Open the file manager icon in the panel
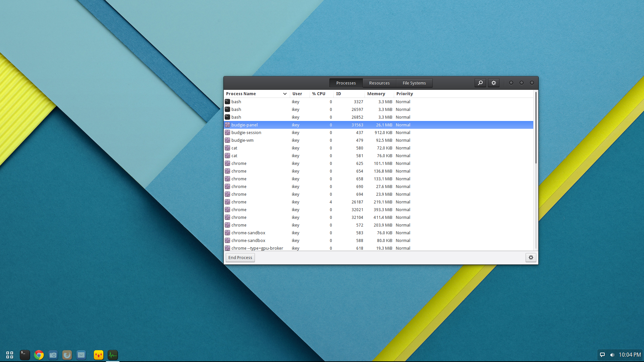This screenshot has height=362, width=644. pos(53,355)
